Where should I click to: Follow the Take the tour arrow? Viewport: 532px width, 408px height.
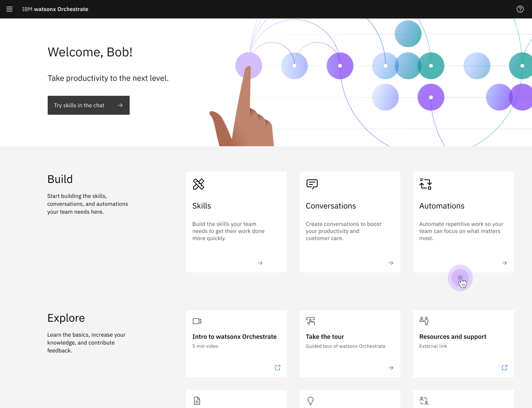coord(391,368)
